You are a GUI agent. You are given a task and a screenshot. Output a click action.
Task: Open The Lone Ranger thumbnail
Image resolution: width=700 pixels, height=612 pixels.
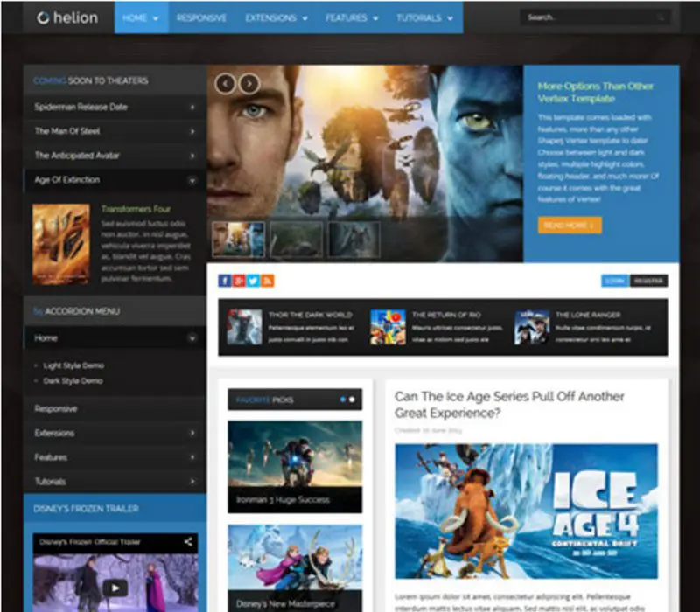click(x=532, y=327)
